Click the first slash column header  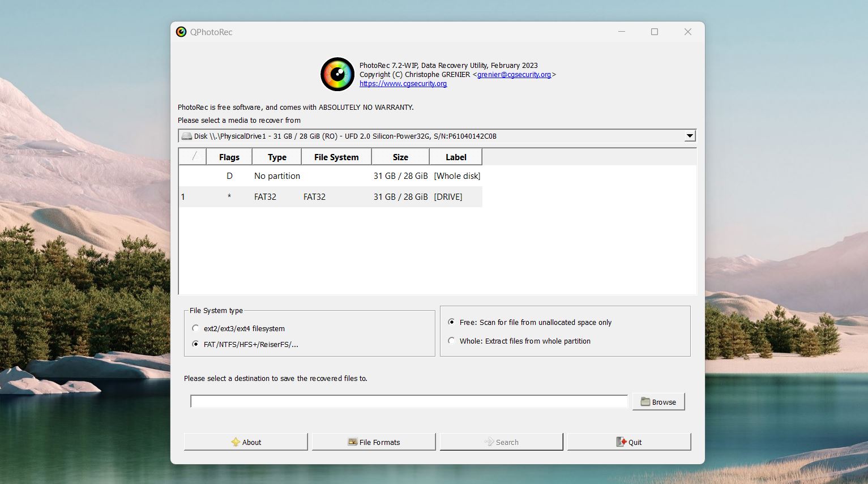193,157
